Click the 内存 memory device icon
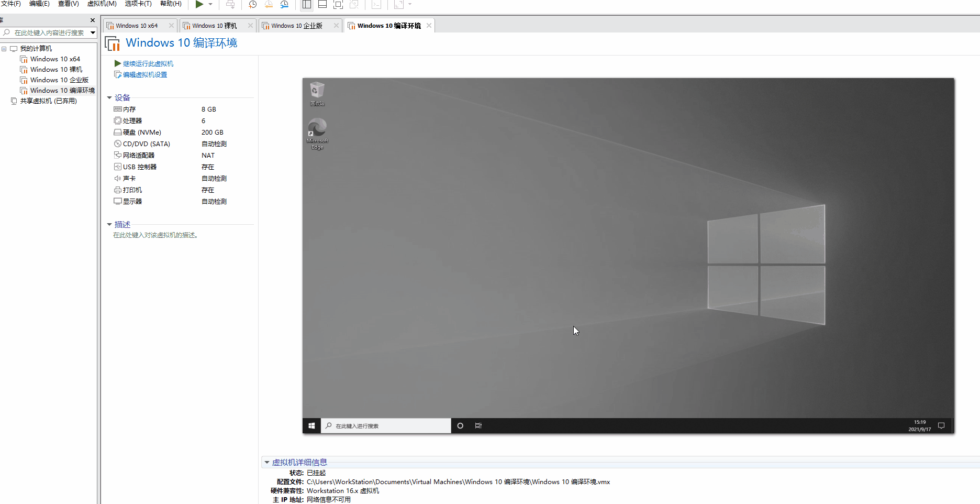Viewport: 980px width, 504px height. point(118,109)
